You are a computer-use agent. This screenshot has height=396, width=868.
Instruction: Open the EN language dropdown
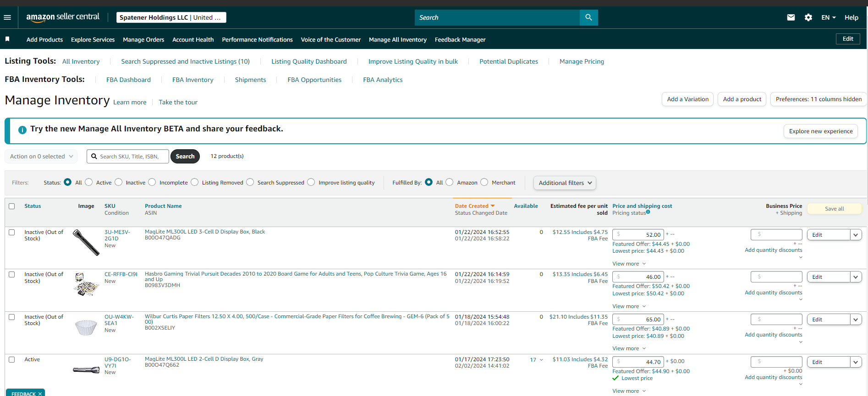coord(829,17)
